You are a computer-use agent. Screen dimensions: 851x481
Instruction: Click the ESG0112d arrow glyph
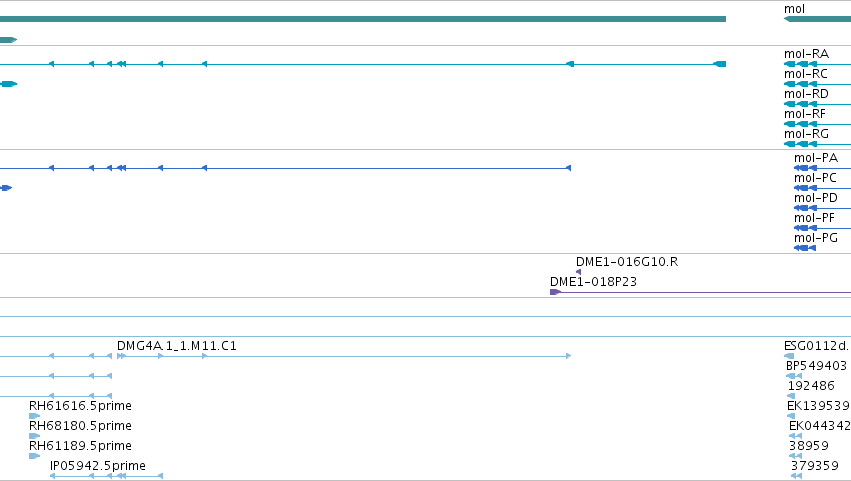[x=789, y=356]
